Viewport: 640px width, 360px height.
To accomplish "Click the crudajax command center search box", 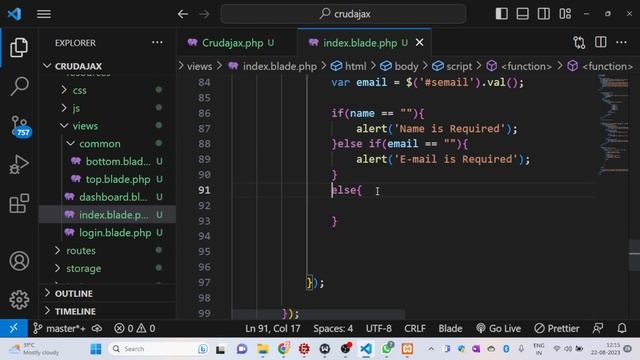I will [x=343, y=14].
